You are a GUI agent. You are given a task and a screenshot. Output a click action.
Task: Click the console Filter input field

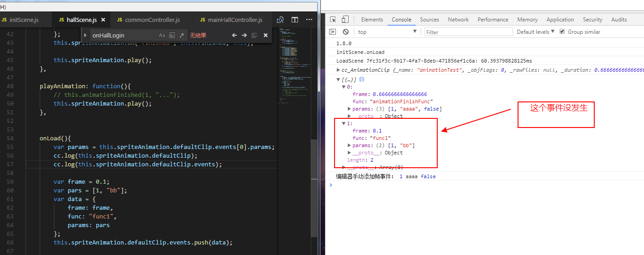tap(468, 32)
